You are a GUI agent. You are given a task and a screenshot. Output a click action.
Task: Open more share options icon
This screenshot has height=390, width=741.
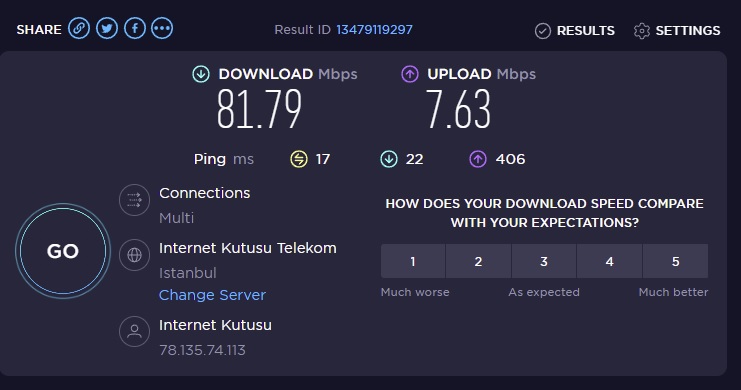click(x=162, y=29)
